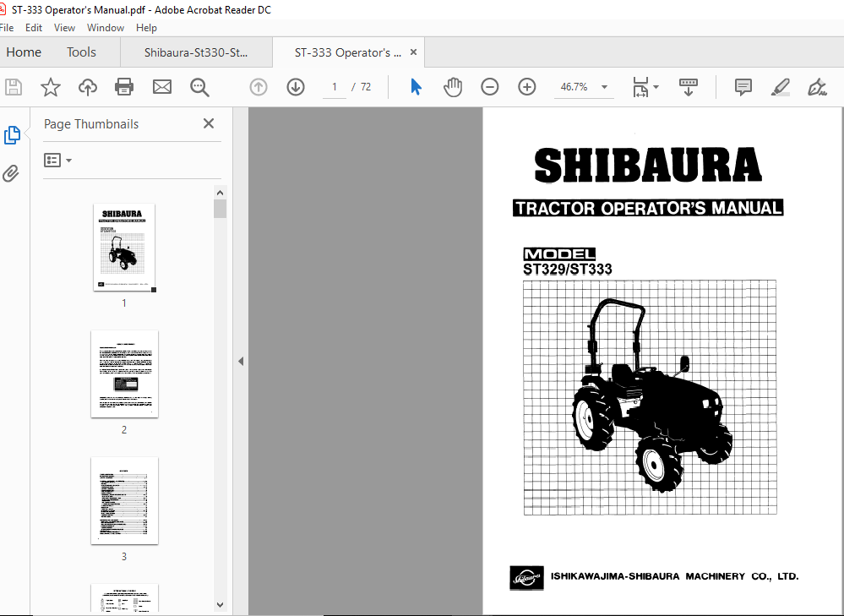Viewport: 844px width, 616px height.
Task: Open the File menu
Action: click(x=7, y=27)
